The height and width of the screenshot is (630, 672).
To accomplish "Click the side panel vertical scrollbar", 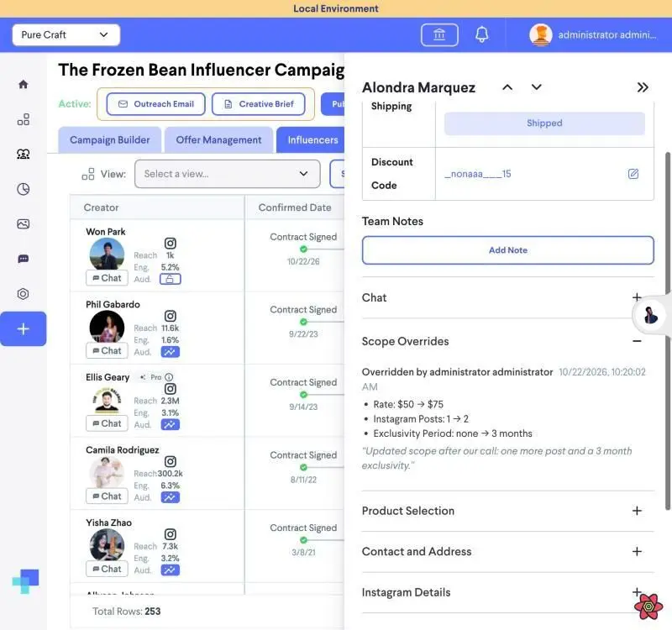I will pos(667,331).
